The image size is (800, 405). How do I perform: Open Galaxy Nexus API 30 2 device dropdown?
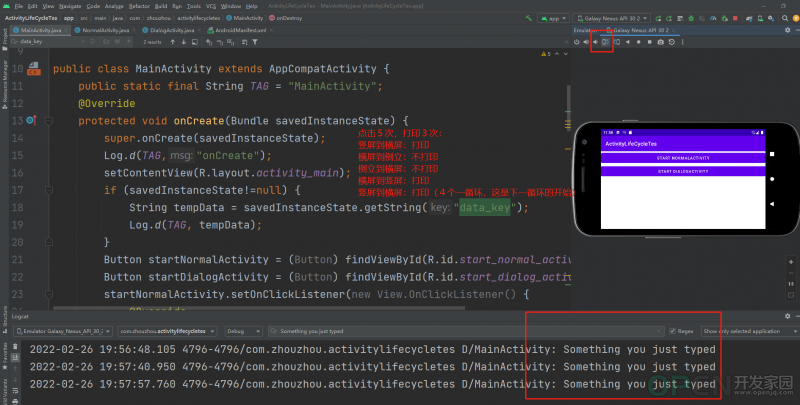611,18
